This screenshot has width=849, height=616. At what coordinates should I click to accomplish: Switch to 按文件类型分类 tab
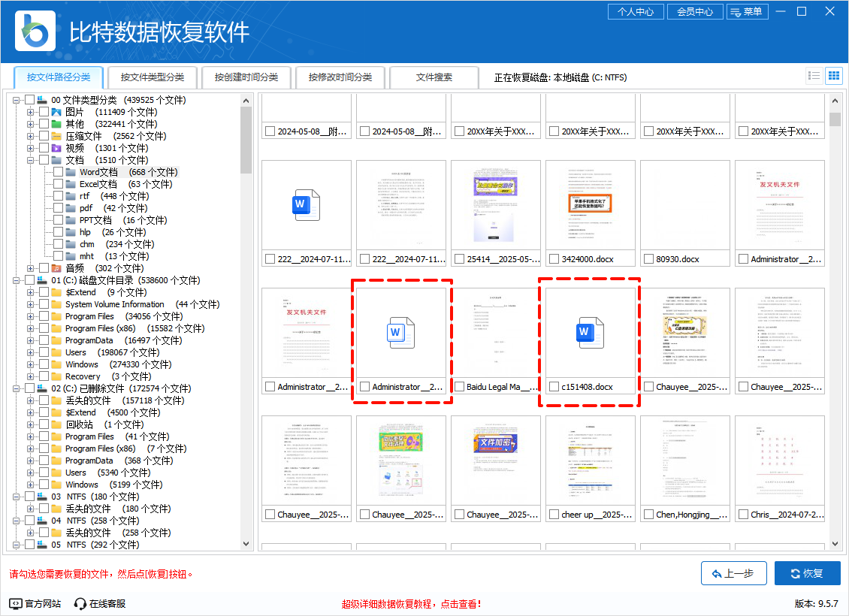point(153,77)
